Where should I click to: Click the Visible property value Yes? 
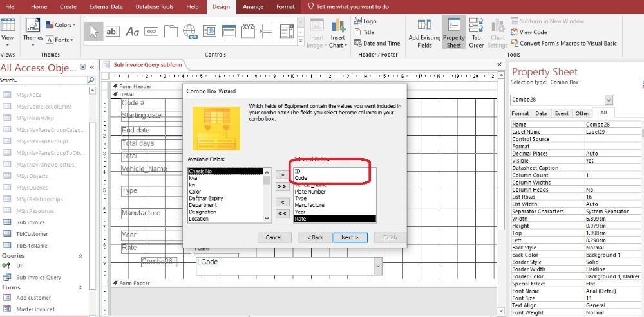click(x=614, y=161)
